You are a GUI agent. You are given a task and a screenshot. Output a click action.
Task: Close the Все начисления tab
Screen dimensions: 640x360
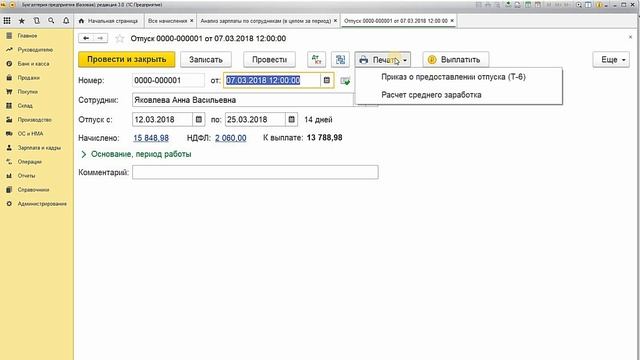pos(191,20)
